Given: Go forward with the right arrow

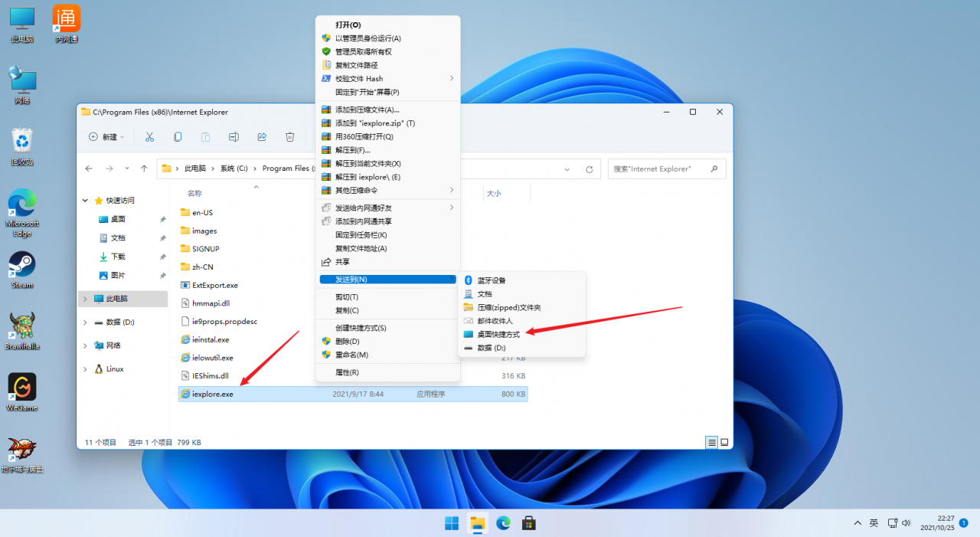Looking at the screenshot, I should pos(109,169).
